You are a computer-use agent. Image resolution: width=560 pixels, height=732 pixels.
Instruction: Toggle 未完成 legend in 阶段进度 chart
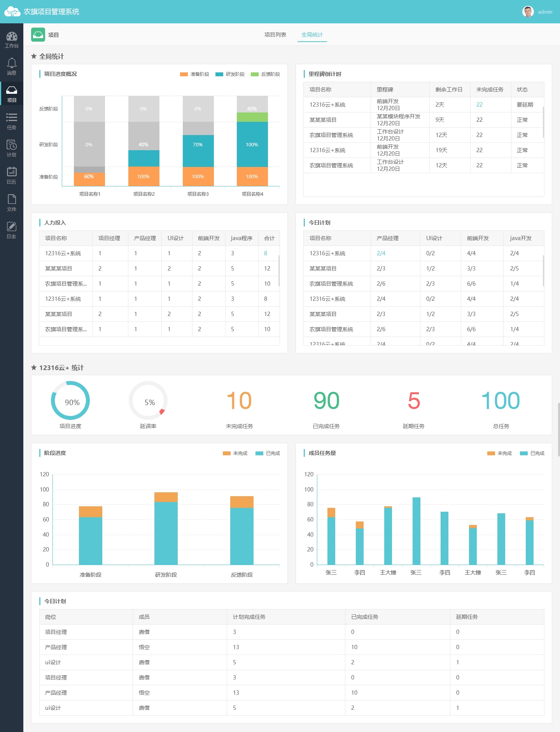(x=235, y=453)
